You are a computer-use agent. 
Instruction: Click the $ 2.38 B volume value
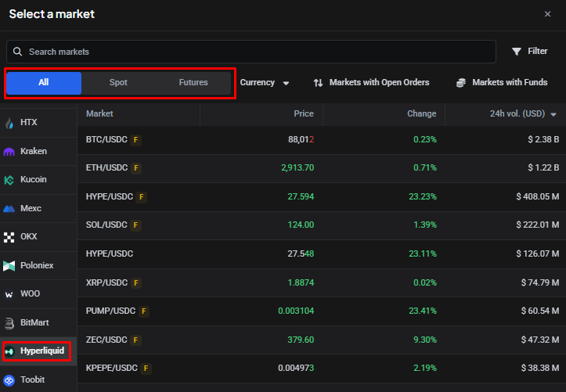(x=543, y=139)
